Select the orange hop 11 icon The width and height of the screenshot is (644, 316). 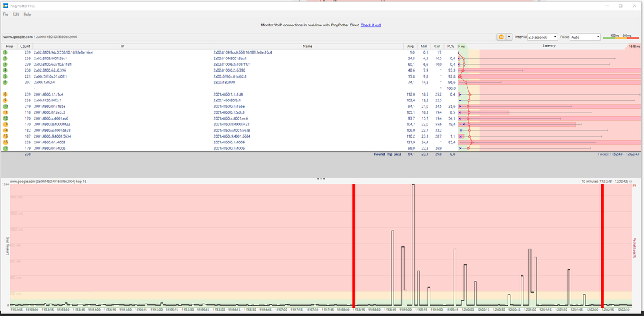[x=6, y=112]
